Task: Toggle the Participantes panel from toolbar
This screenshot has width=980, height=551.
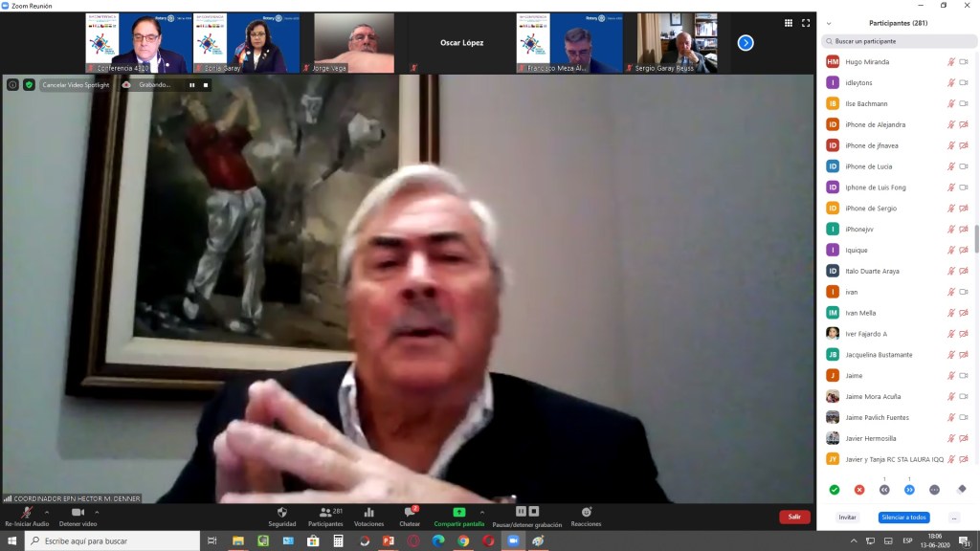Action: [324, 513]
